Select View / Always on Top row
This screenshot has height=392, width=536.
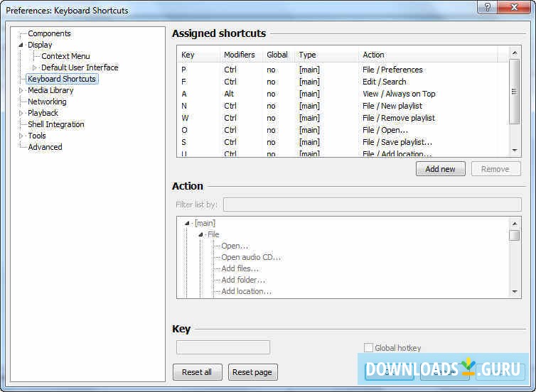tap(343, 94)
